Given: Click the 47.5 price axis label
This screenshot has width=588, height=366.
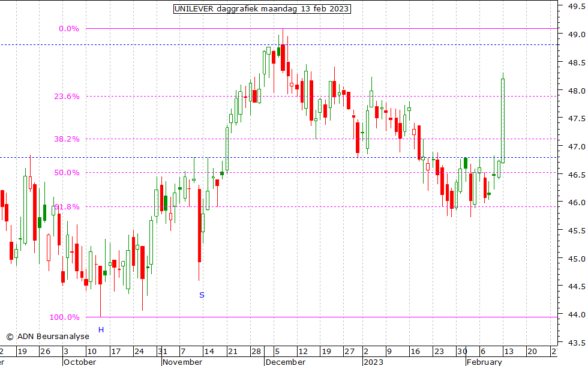Looking at the screenshot, I should point(577,119).
